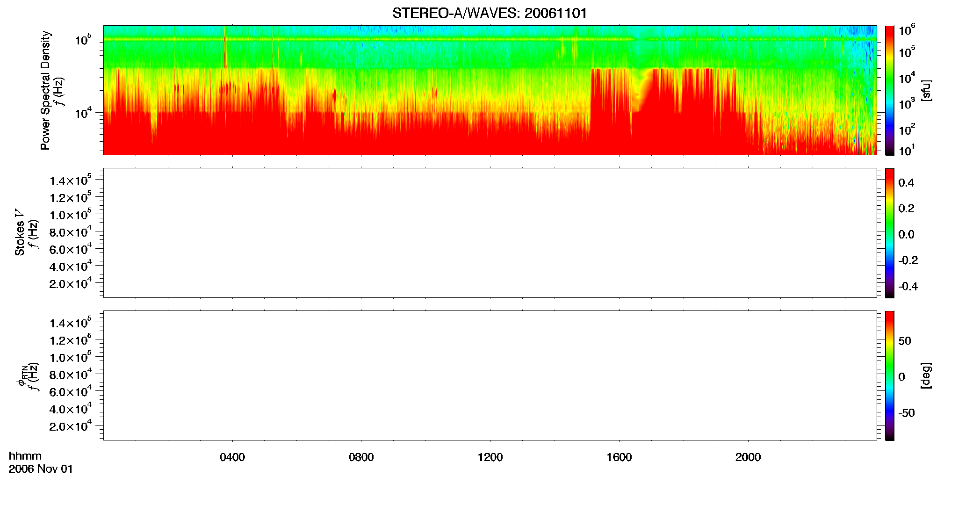Click the 6.0×10^4 tick on Stokes V axis
The width and height of the screenshot is (980, 505).
[x=71, y=249]
